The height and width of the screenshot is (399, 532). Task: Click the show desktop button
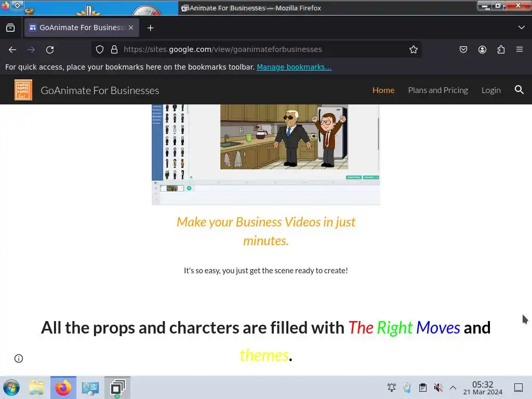(518, 388)
